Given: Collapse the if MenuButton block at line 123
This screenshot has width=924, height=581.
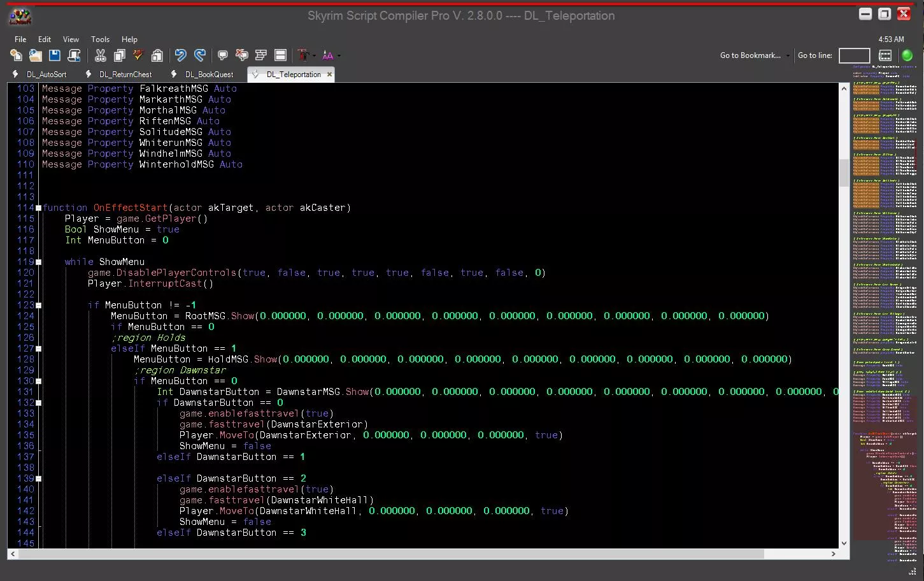Looking at the screenshot, I should pyautogui.click(x=38, y=305).
